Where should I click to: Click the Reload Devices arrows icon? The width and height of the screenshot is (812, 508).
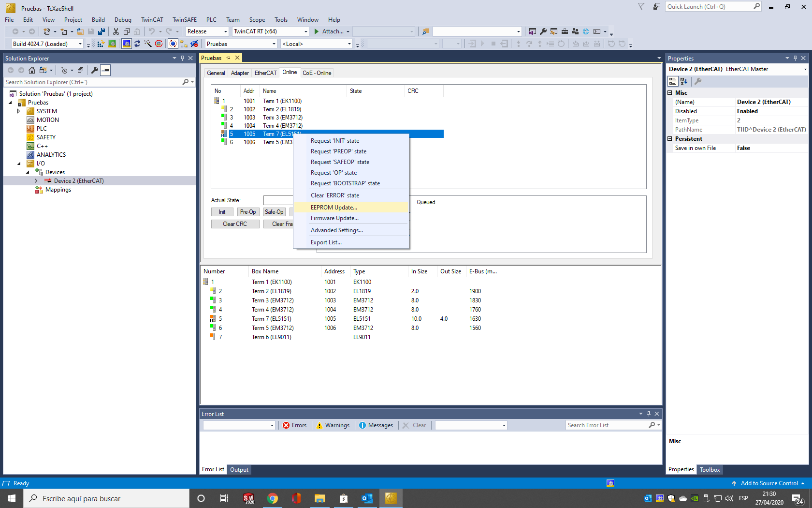tap(137, 44)
